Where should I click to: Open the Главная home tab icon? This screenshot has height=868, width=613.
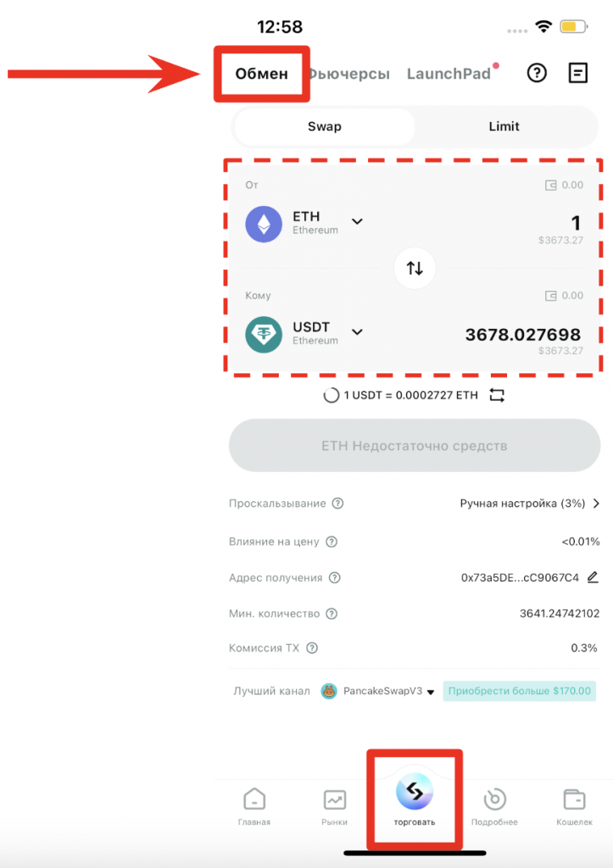(x=254, y=799)
